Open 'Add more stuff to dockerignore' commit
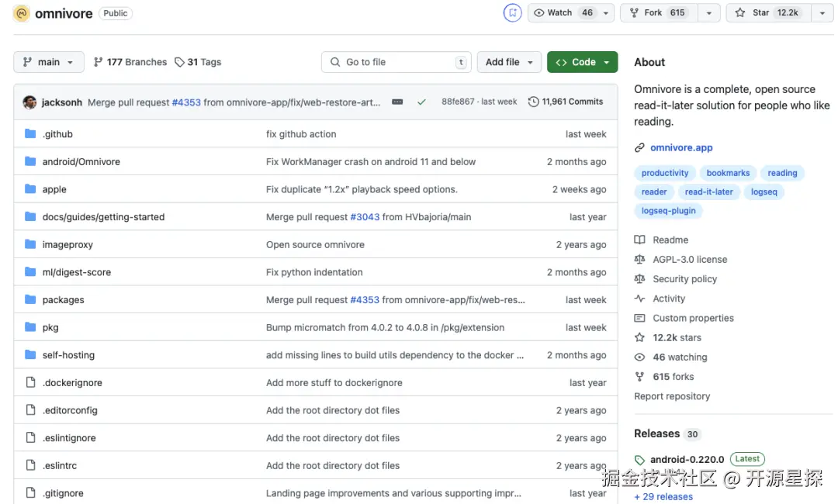The height and width of the screenshot is (504, 838). [334, 383]
